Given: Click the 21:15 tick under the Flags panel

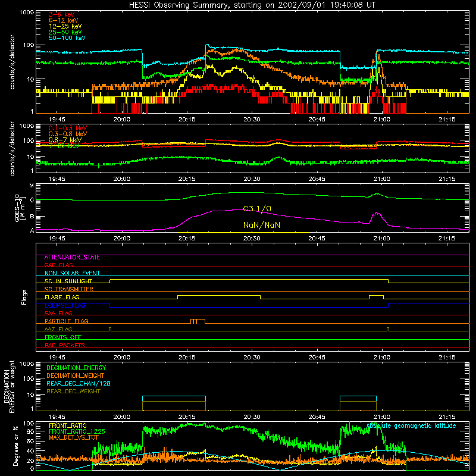Looking at the screenshot, I should click(447, 358).
